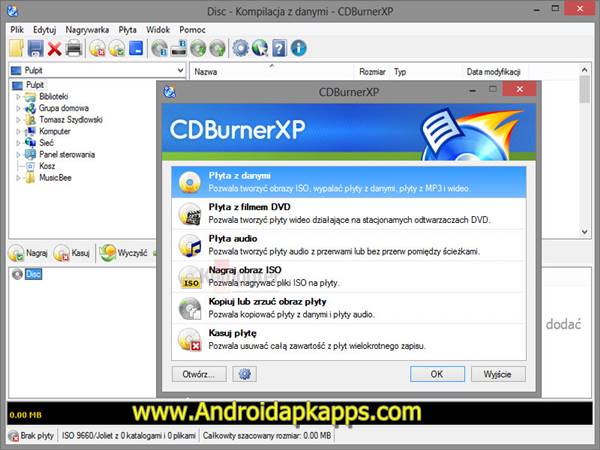Click the globe with cursor toolbar icon
This screenshot has height=450, width=600.
260,49
